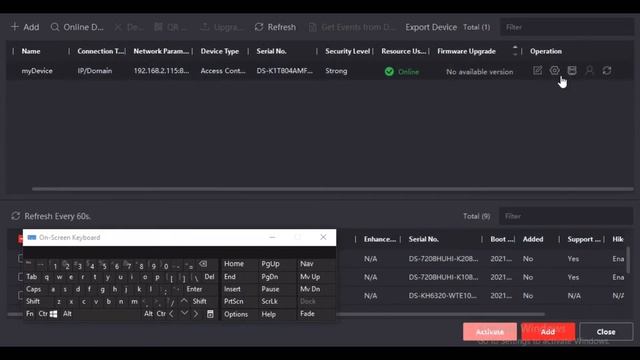640x360 pixels.
Task: Click the Activate button
Action: point(490,332)
